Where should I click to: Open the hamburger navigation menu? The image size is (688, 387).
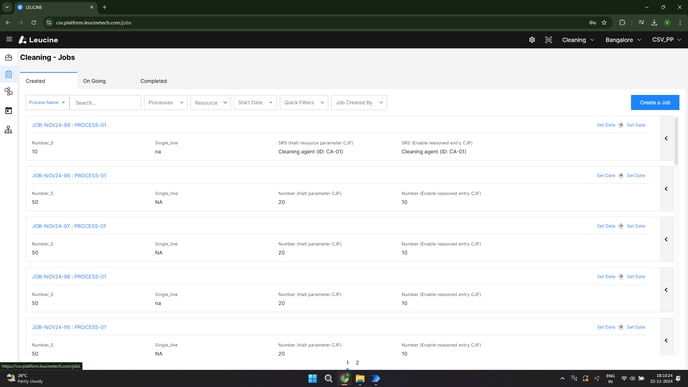coord(9,39)
